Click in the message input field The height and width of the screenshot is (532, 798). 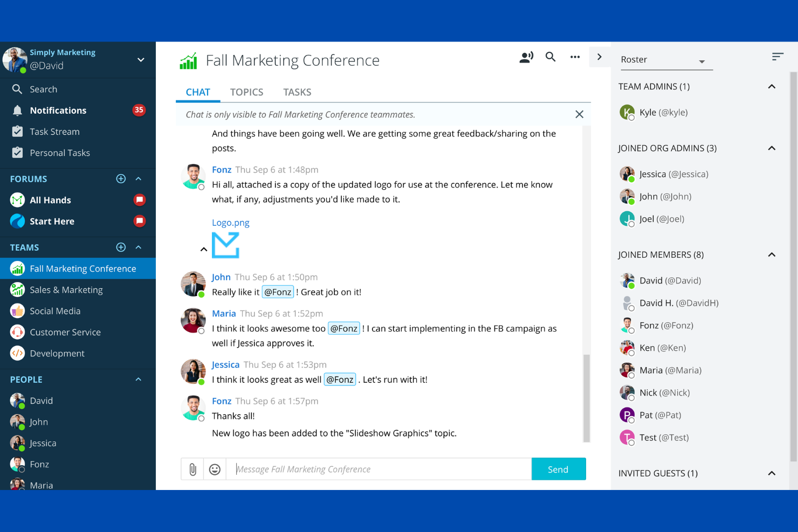(377, 469)
